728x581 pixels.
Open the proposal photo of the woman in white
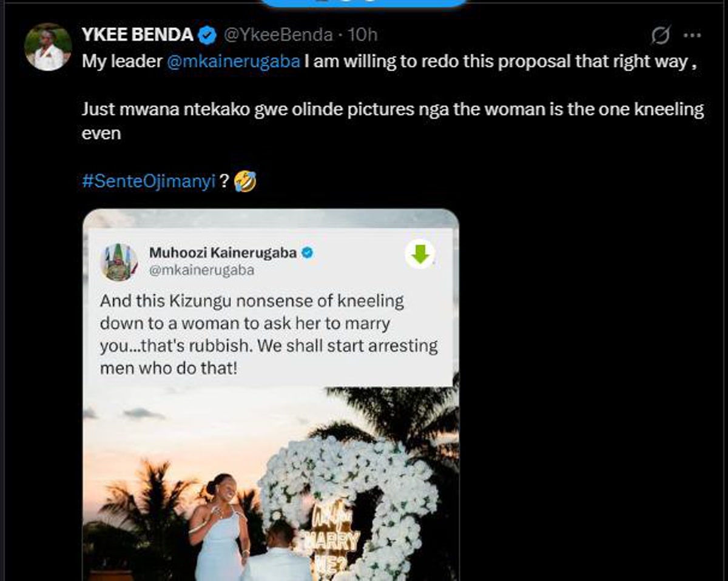click(221, 522)
